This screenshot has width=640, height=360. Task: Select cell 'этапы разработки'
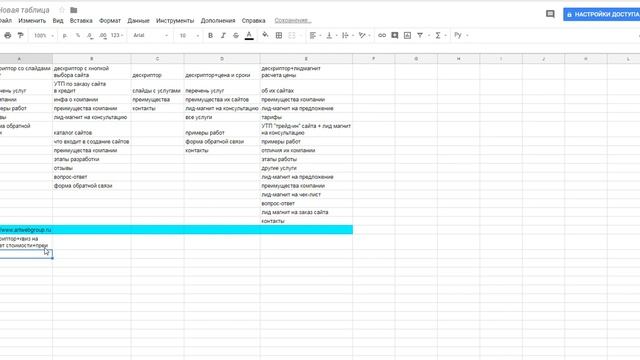92,159
